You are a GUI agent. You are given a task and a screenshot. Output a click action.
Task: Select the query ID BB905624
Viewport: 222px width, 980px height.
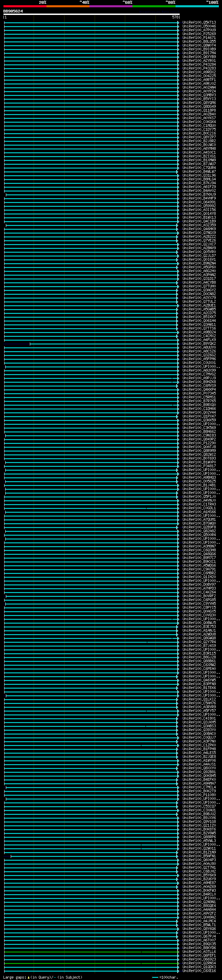click(x=13, y=11)
